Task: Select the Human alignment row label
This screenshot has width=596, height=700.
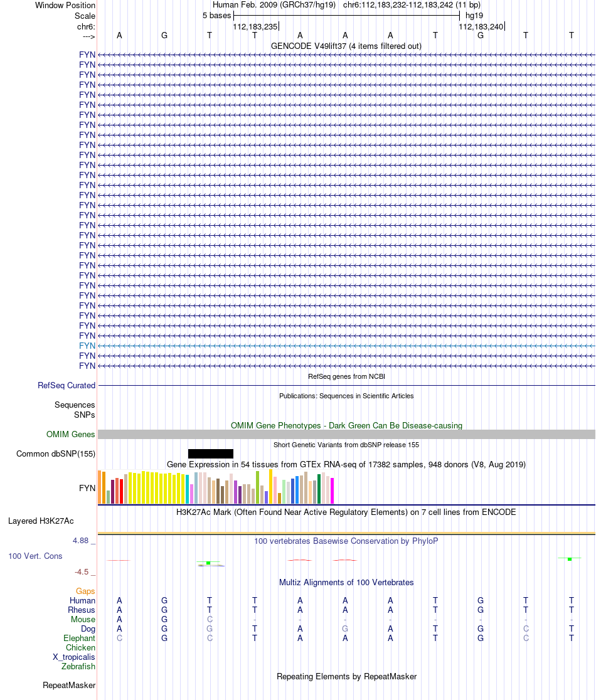Action: coord(82,600)
